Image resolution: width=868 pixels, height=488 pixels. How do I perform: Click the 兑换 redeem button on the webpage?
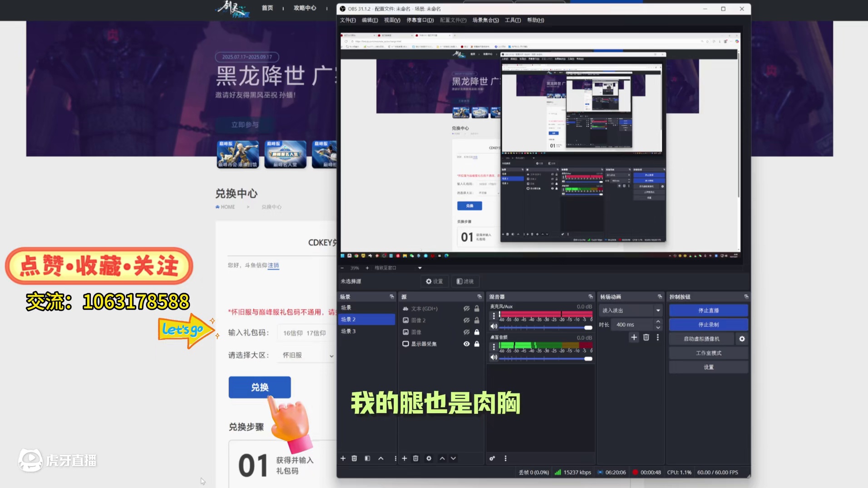(x=259, y=387)
